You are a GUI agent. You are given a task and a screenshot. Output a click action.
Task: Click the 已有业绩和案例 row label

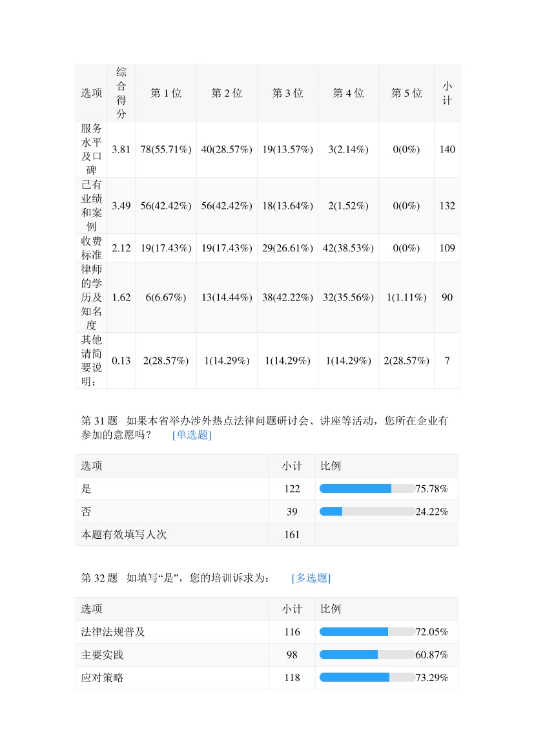tap(91, 205)
